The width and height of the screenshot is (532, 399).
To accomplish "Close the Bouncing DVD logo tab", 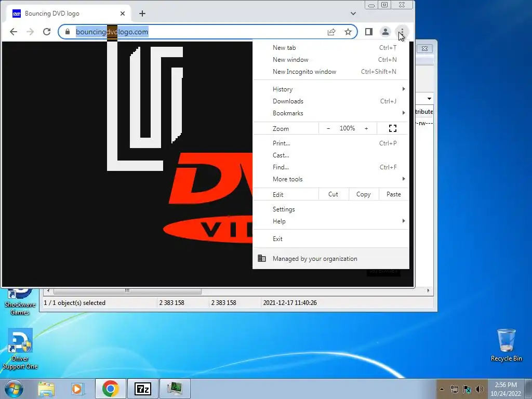I will click(x=123, y=14).
